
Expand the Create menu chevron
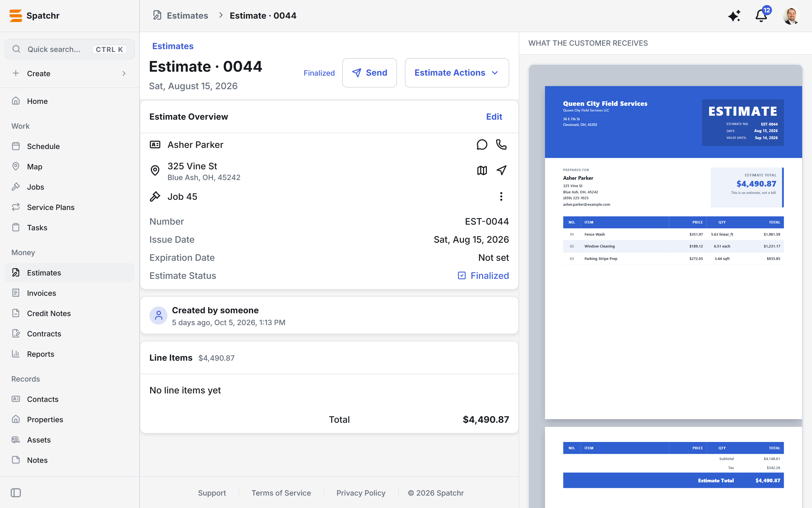(x=124, y=74)
